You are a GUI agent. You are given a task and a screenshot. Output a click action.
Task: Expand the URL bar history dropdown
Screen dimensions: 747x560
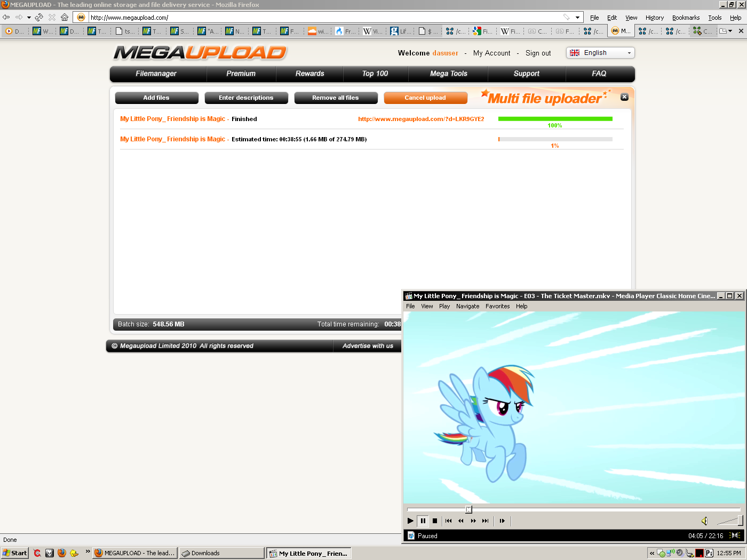[x=577, y=18]
